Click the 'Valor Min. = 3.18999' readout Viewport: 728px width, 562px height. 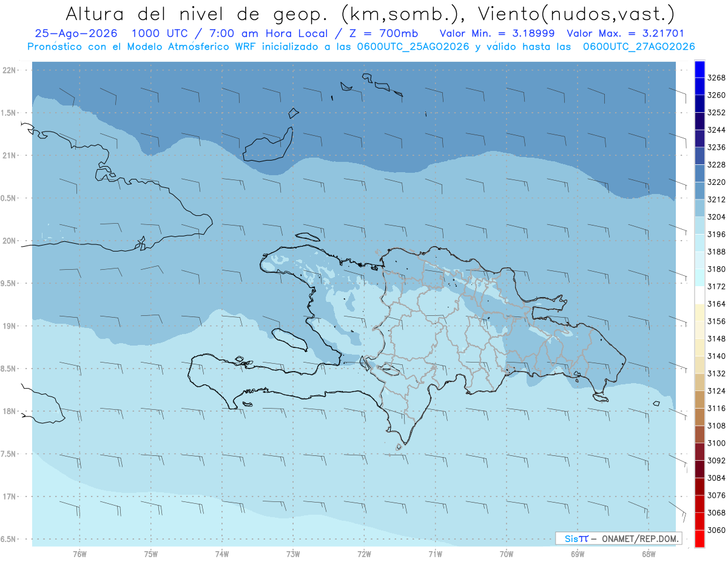(x=497, y=33)
